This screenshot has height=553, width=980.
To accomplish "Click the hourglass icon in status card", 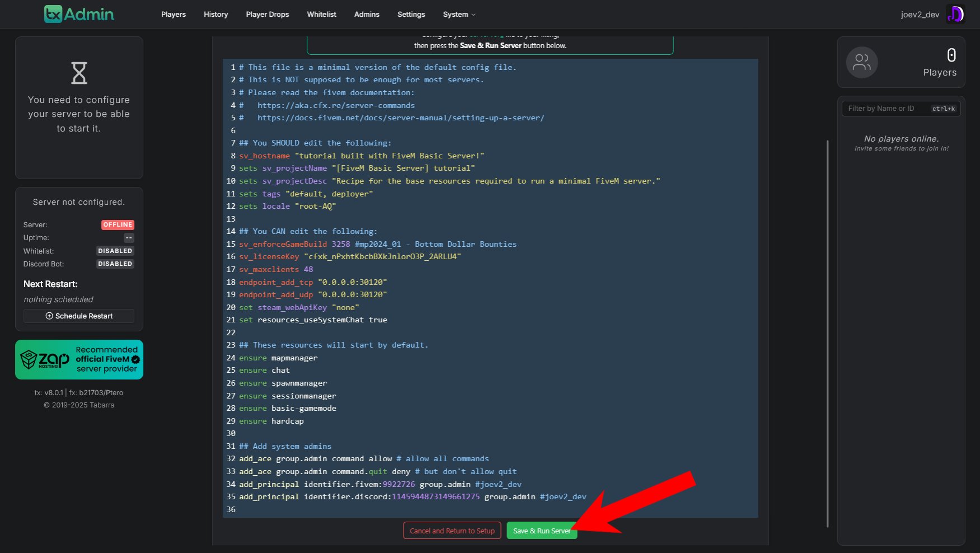I will (79, 73).
